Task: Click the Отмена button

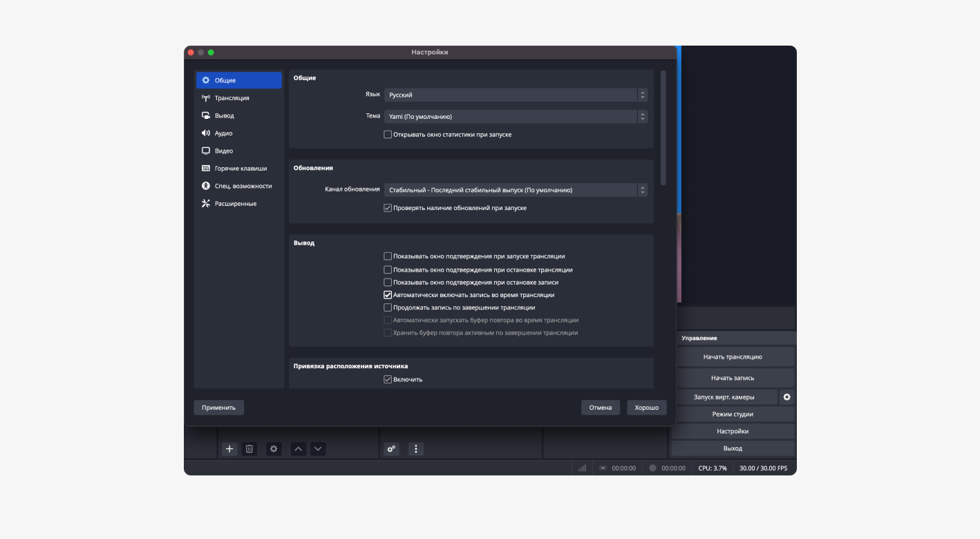Action: (x=601, y=408)
